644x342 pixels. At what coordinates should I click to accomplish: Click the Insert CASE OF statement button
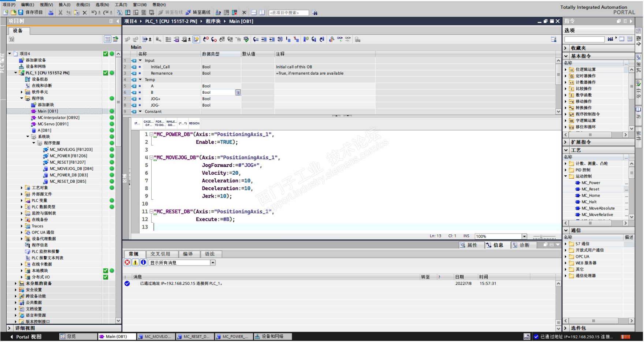[x=148, y=123]
